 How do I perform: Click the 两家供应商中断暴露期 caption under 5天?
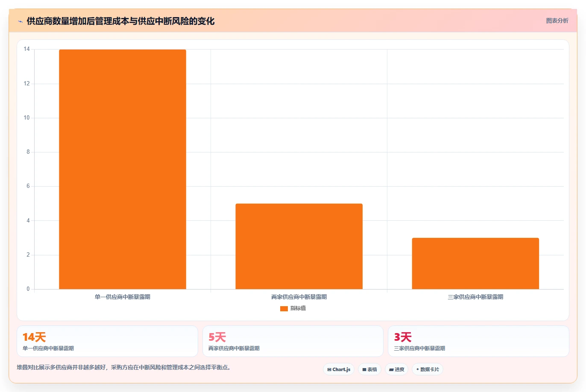point(234,348)
